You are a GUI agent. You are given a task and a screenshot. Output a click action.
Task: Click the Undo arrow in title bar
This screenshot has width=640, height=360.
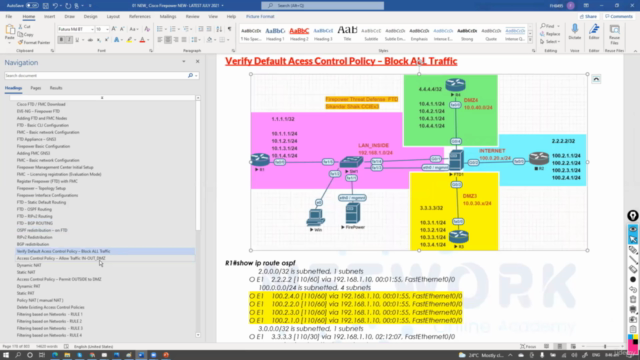pyautogui.click(x=55, y=6)
